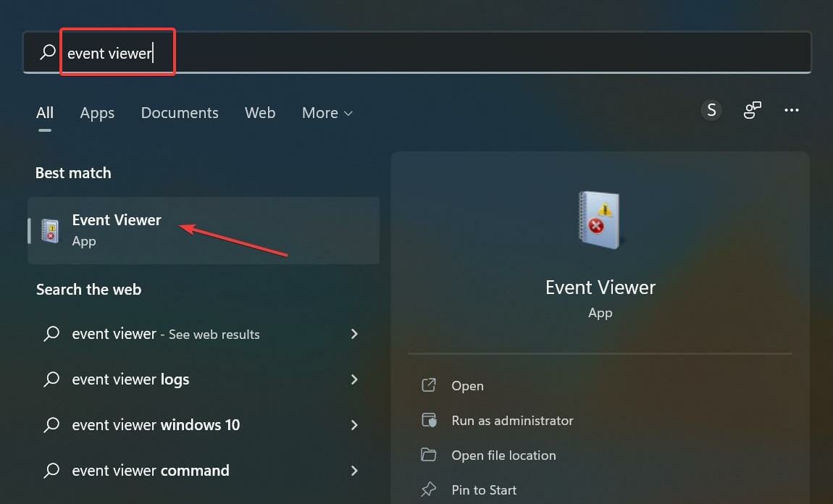Click the small Event Viewer icon in Best match
The width and height of the screenshot is (833, 504).
pyautogui.click(x=51, y=231)
